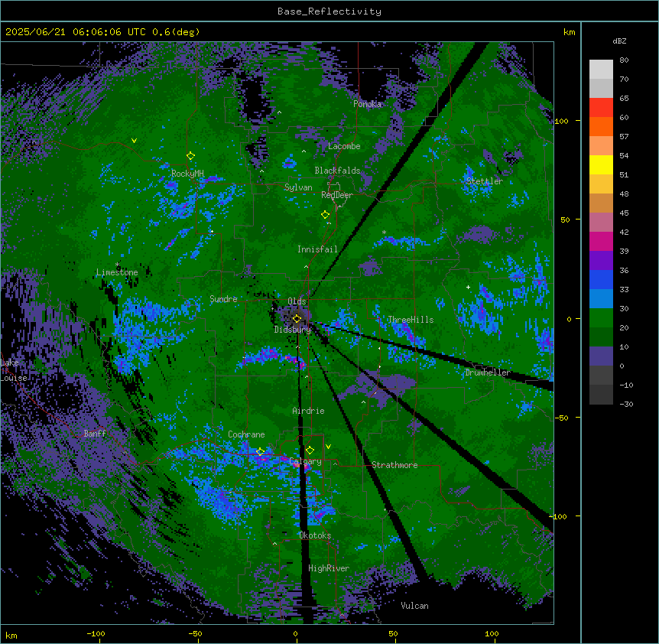659x644 pixels.
Task: Click the yellow diamond marker below Cochrane
Action: 260,451
